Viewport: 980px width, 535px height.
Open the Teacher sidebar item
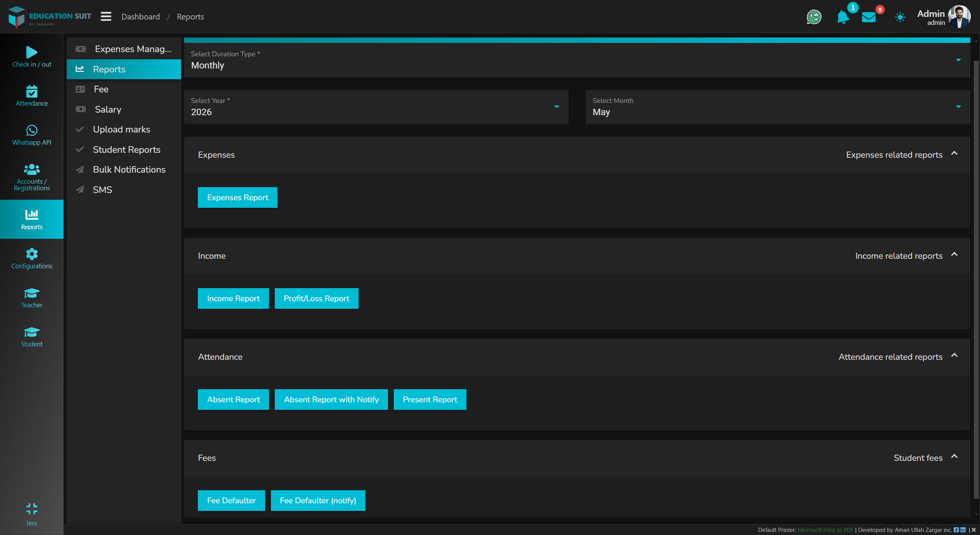[32, 298]
